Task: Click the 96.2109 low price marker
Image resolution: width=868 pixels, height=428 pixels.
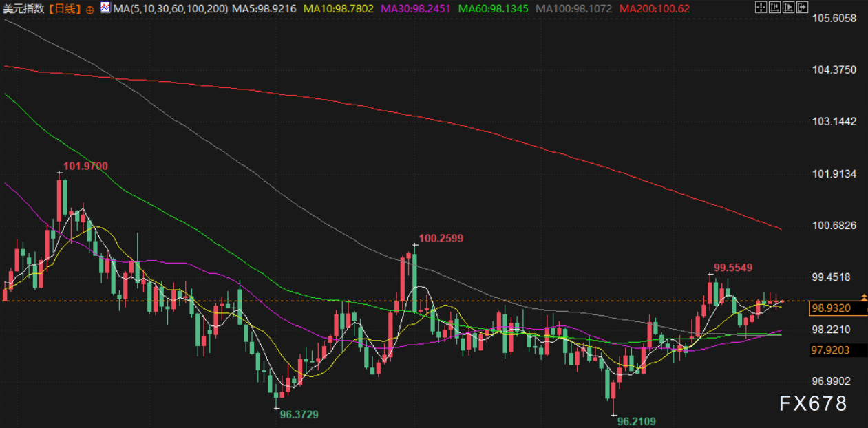Action: [x=637, y=420]
